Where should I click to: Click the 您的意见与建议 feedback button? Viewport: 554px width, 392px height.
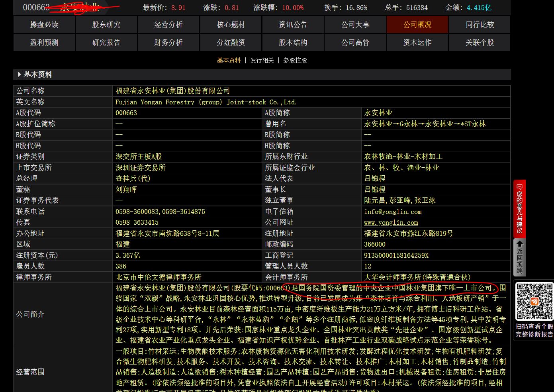519,209
